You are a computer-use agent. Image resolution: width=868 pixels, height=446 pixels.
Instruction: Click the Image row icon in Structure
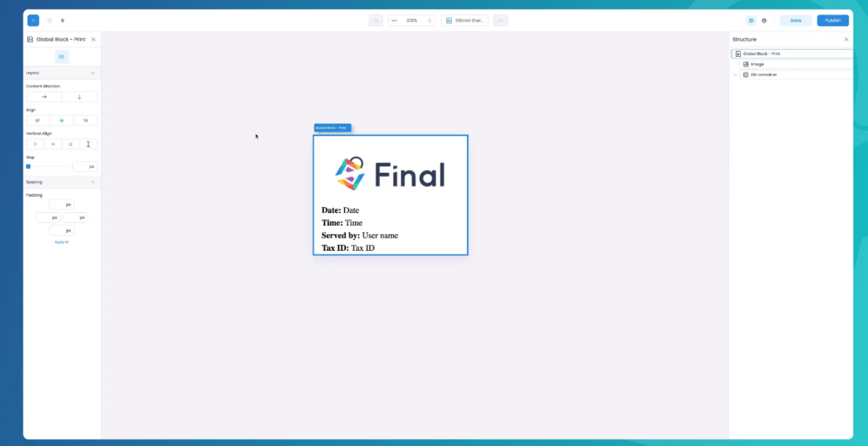(x=746, y=64)
